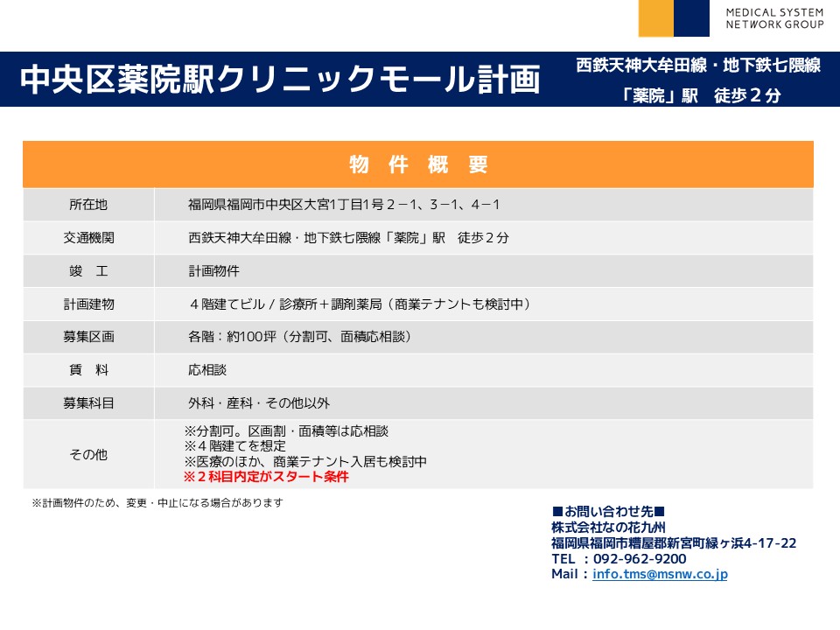Click the 計画物件 value in 竣工 row
Screen dimensions: 840x630
(213, 271)
